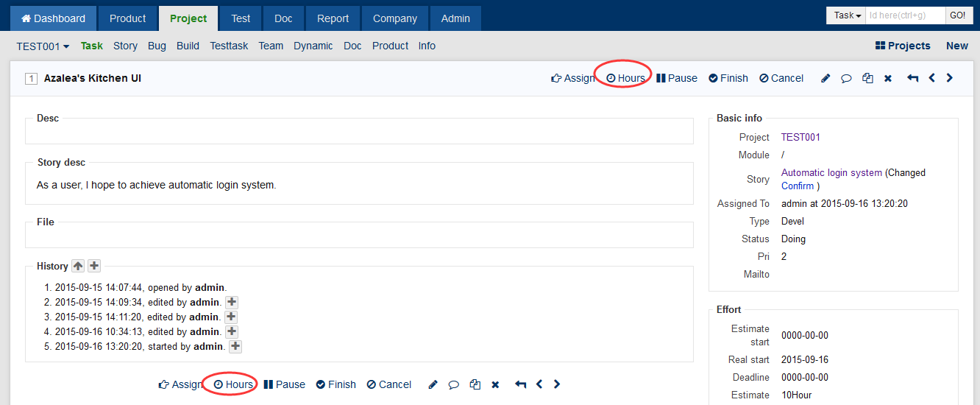
Task: Open the Automatic login system story link
Action: pyautogui.click(x=831, y=173)
